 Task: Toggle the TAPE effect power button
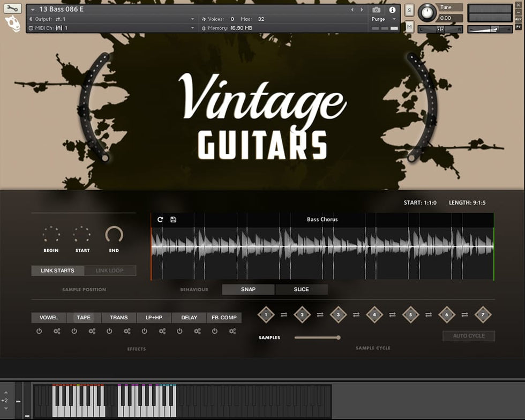(74, 331)
